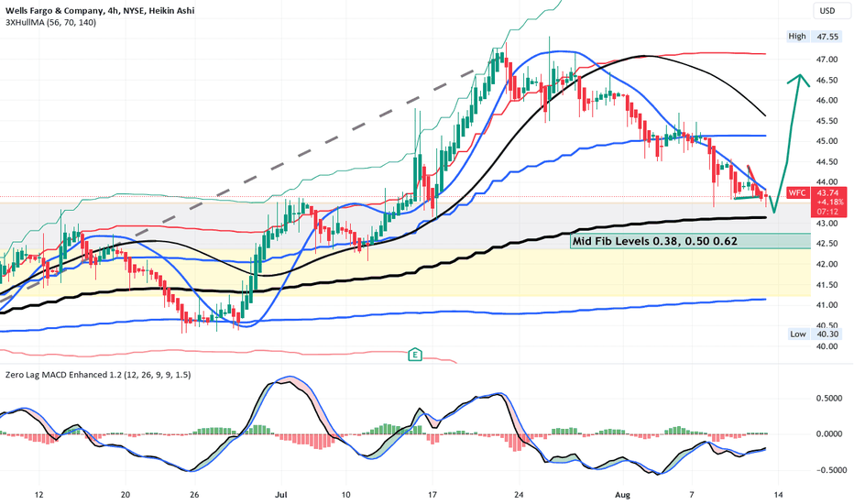Click the earnings 'E' marker icon
Image resolution: width=854 pixels, height=504 pixels.
(415, 355)
